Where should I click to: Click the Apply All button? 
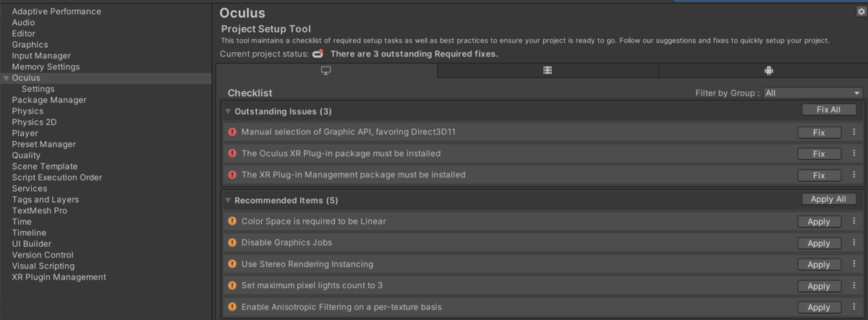(829, 199)
